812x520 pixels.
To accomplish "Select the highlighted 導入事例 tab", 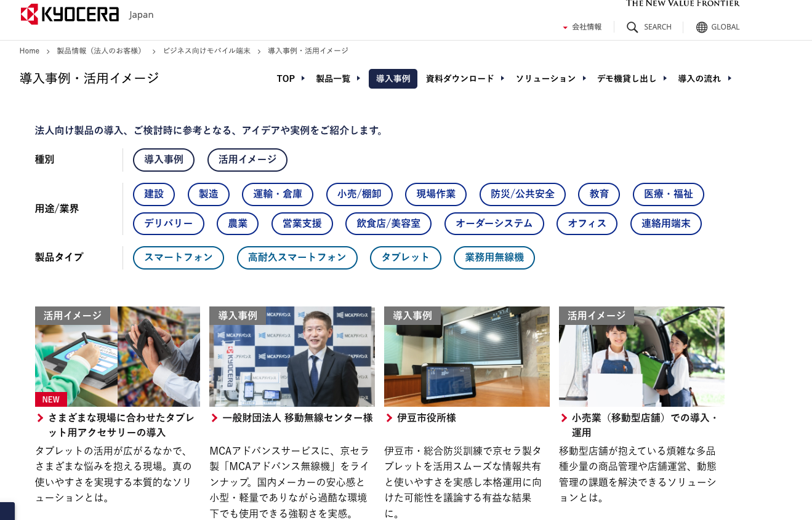I will [x=393, y=79].
